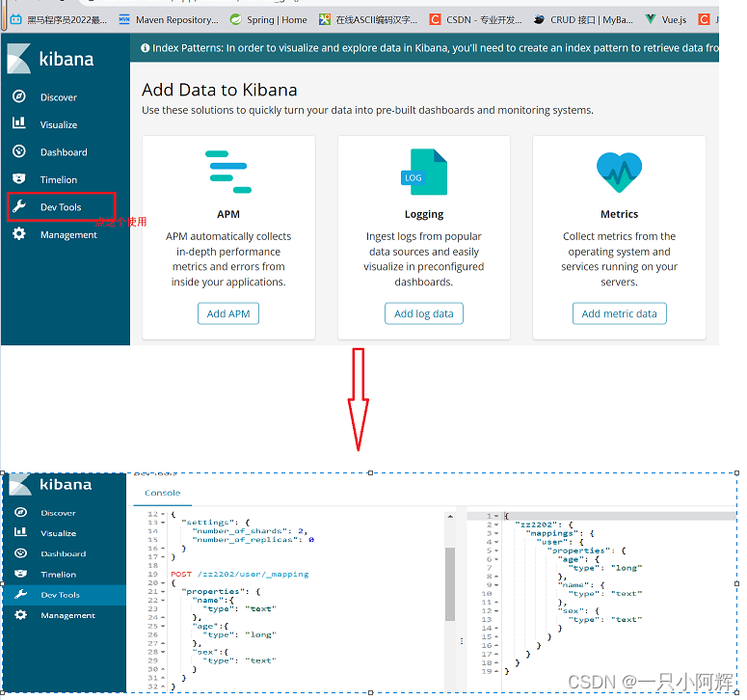The image size is (747, 700).
Task: Click the info icon in the Index Patterns banner
Action: pos(145,47)
